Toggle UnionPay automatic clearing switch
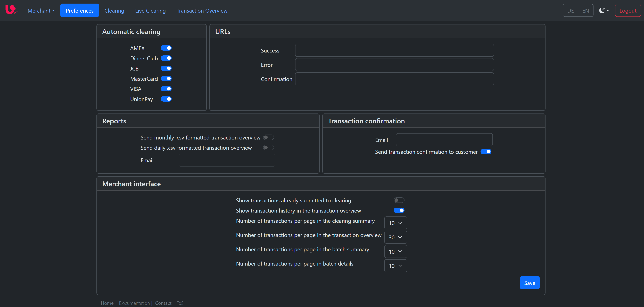Image resolution: width=644 pixels, height=307 pixels. (166, 99)
